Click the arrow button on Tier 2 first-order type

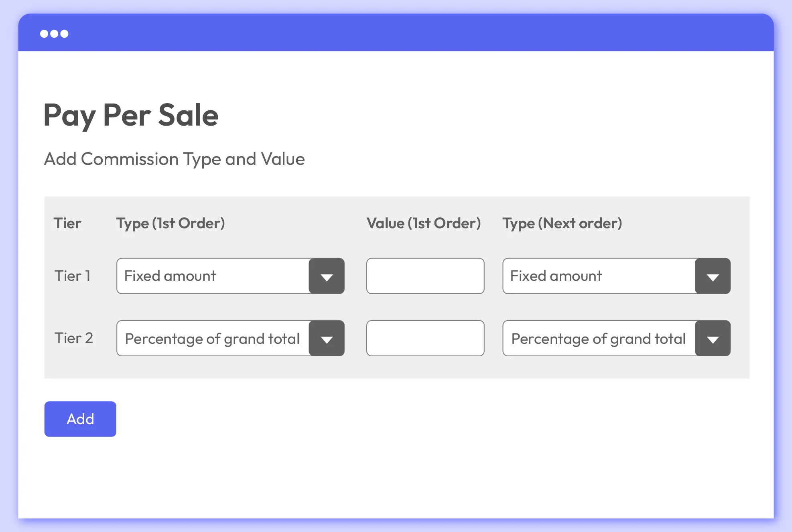point(327,338)
